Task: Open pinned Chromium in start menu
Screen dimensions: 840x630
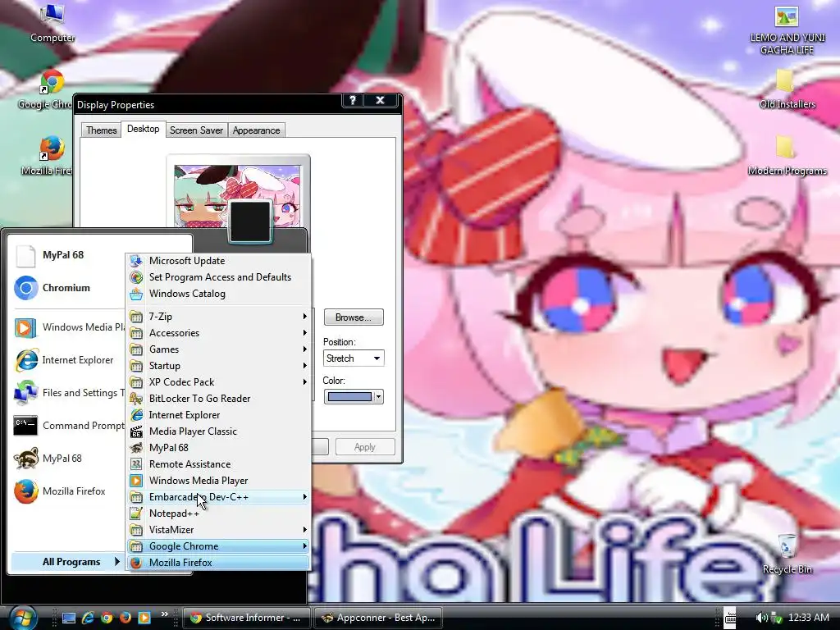Action: pos(67,288)
